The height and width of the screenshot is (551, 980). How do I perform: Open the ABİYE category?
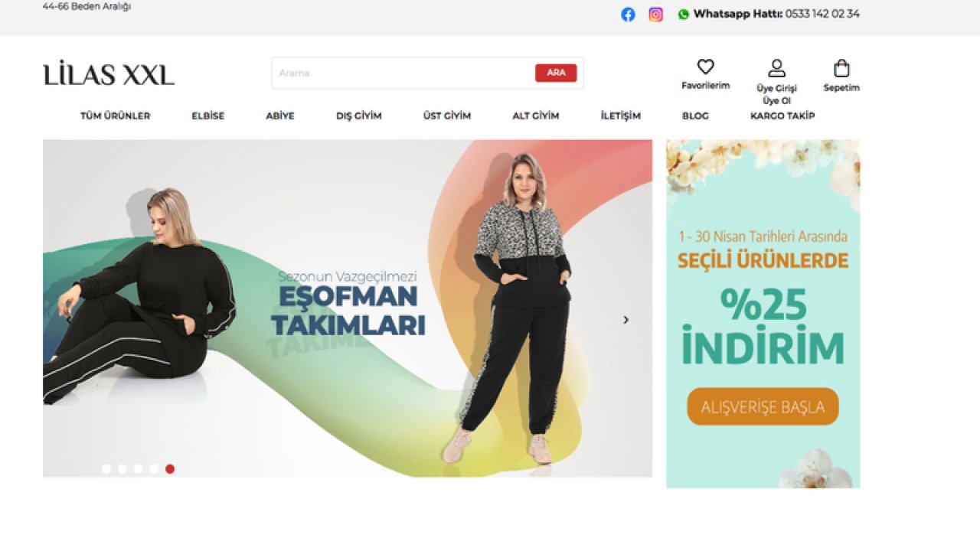click(280, 116)
